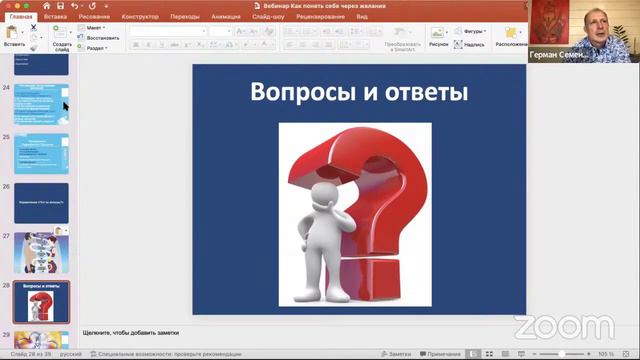Click the Вопросы и ответы slide title
This screenshot has width=640, height=360.
(x=359, y=91)
